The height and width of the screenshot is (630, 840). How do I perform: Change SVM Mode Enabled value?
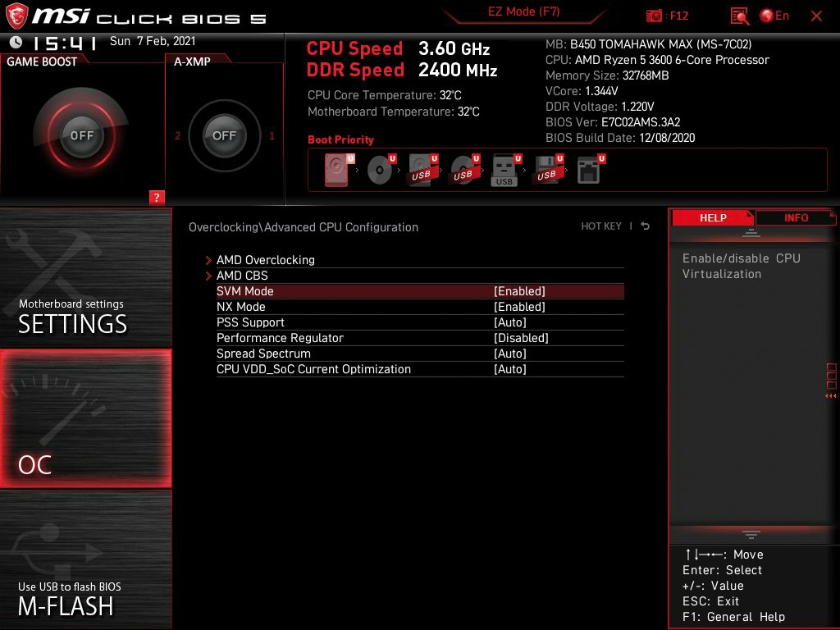519,291
